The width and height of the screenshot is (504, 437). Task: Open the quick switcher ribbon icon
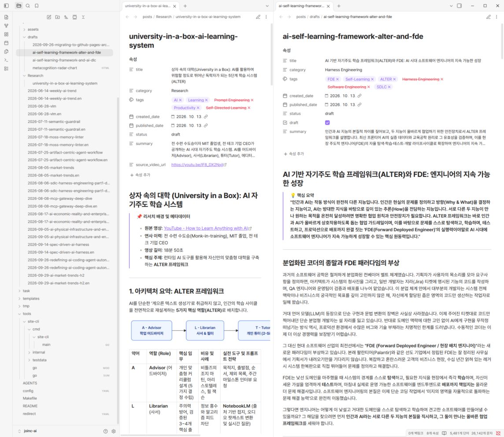(x=6, y=17)
